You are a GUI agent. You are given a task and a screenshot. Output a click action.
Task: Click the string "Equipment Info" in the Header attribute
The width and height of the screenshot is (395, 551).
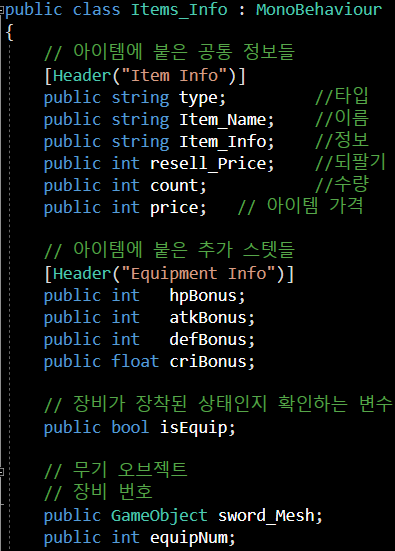click(x=199, y=273)
